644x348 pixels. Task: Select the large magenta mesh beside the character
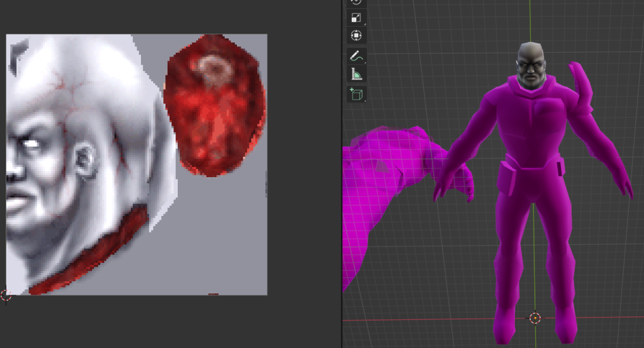[381, 191]
